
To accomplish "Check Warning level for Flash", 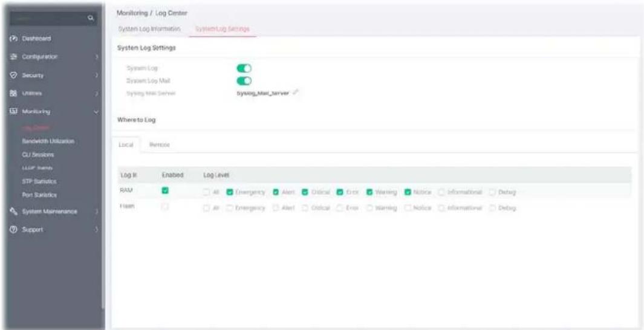I will [x=369, y=208].
